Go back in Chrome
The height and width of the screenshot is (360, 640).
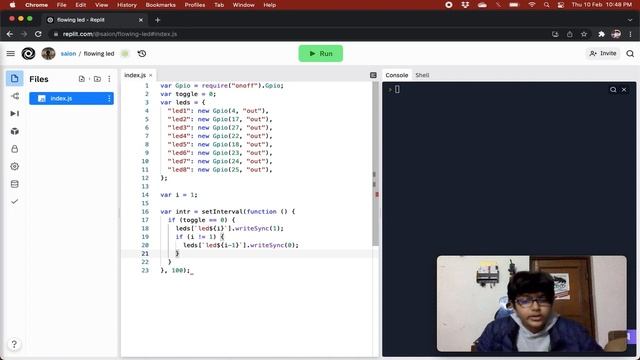(x=10, y=34)
